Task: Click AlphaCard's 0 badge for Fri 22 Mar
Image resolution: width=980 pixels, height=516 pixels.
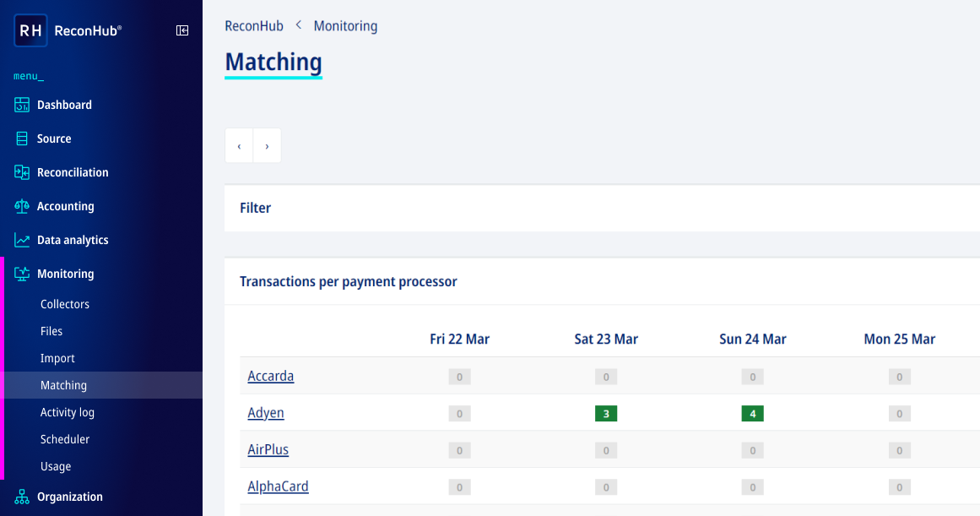Action: pyautogui.click(x=459, y=487)
